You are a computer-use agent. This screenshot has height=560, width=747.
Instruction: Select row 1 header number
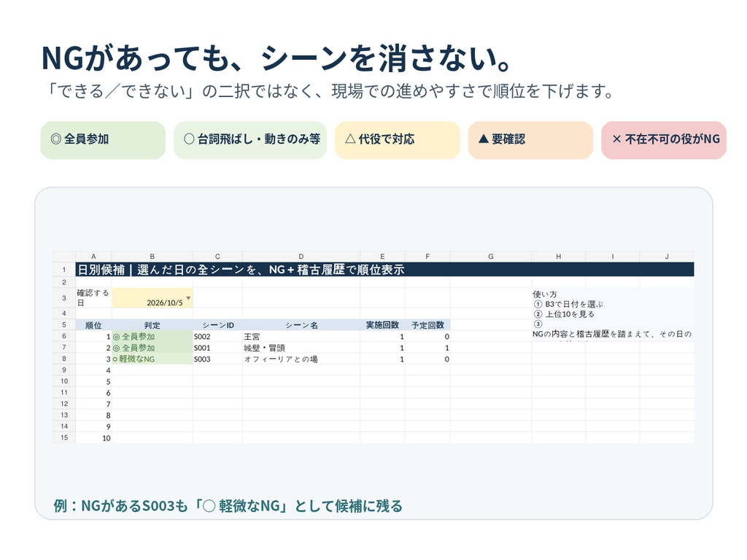64,270
